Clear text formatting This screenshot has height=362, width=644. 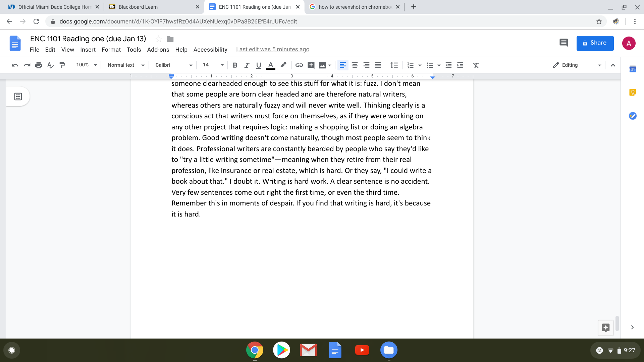coord(476,65)
